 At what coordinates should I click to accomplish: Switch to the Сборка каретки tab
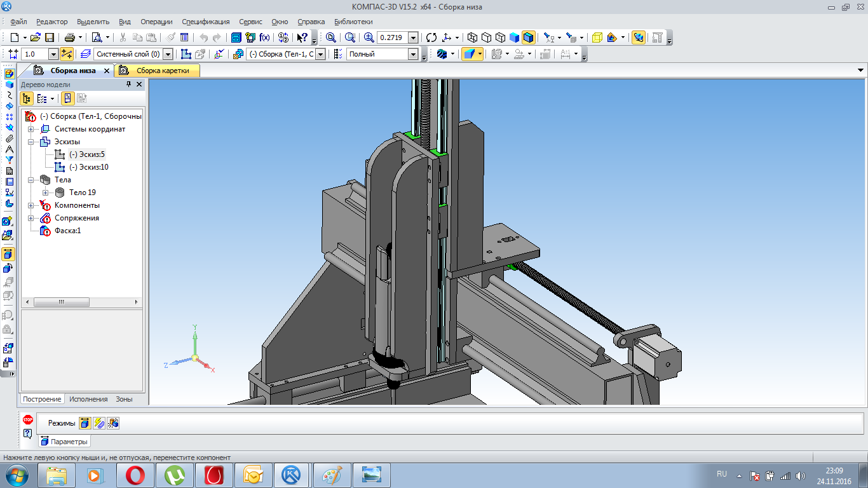[162, 71]
